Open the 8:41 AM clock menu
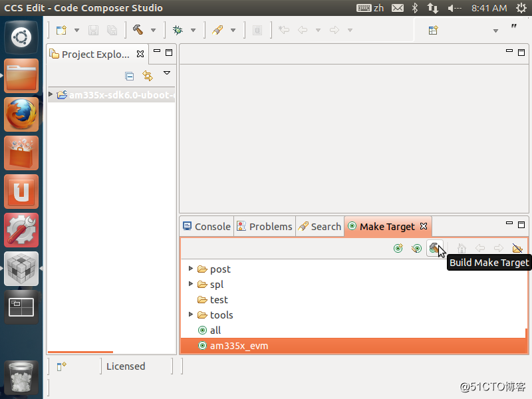The image size is (532, 399). tap(489, 8)
